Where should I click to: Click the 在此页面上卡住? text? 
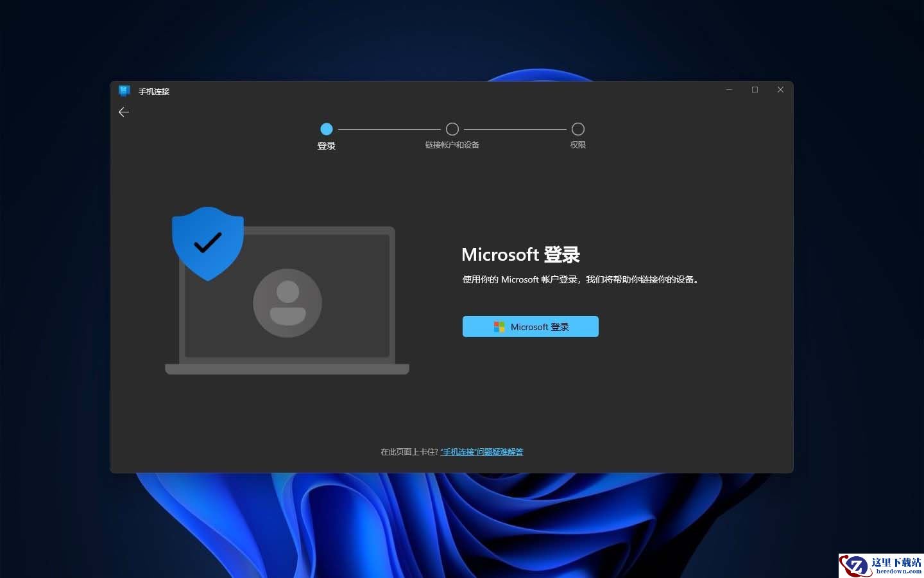(409, 452)
